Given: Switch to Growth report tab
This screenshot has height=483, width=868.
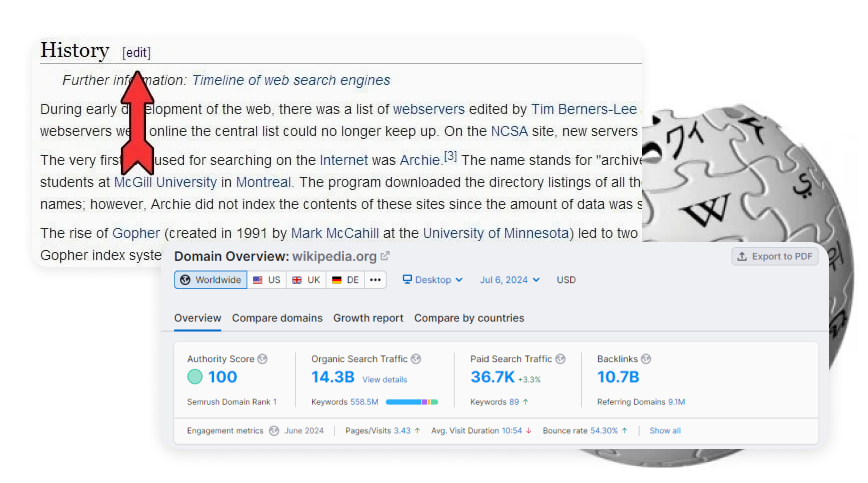Looking at the screenshot, I should tap(368, 318).
